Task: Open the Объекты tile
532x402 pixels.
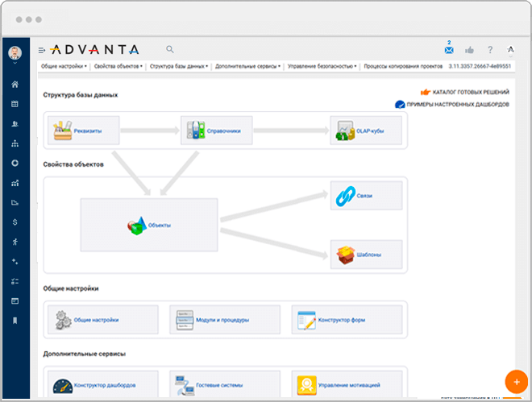Action: tap(149, 225)
